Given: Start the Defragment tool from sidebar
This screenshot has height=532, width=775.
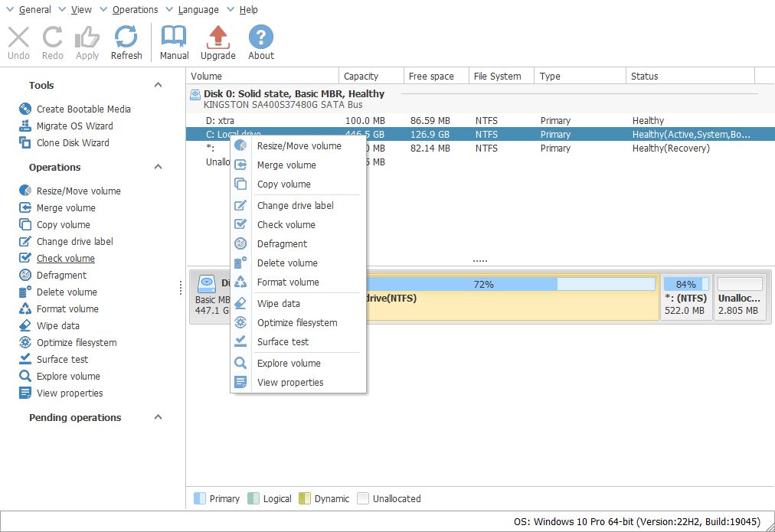Looking at the screenshot, I should point(61,275).
